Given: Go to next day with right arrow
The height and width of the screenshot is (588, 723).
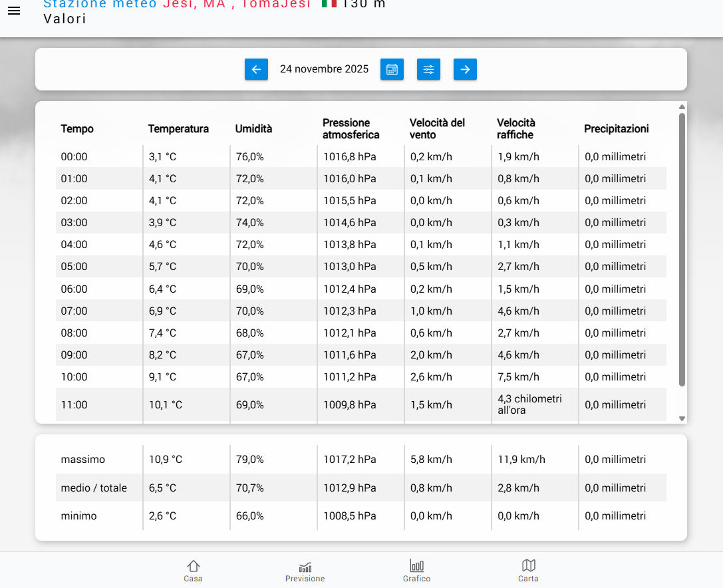Looking at the screenshot, I should click(x=465, y=69).
